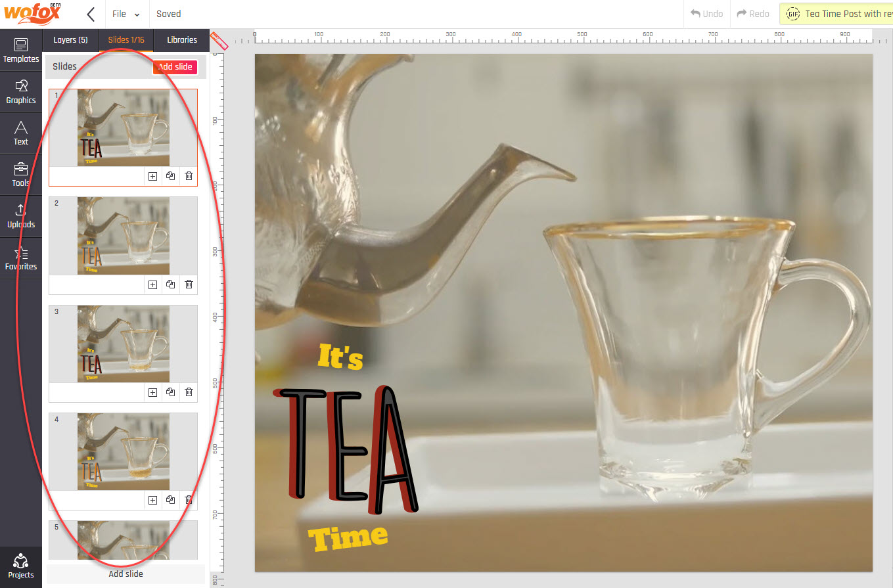The width and height of the screenshot is (893, 588).
Task: Redo the last action
Action: (753, 14)
